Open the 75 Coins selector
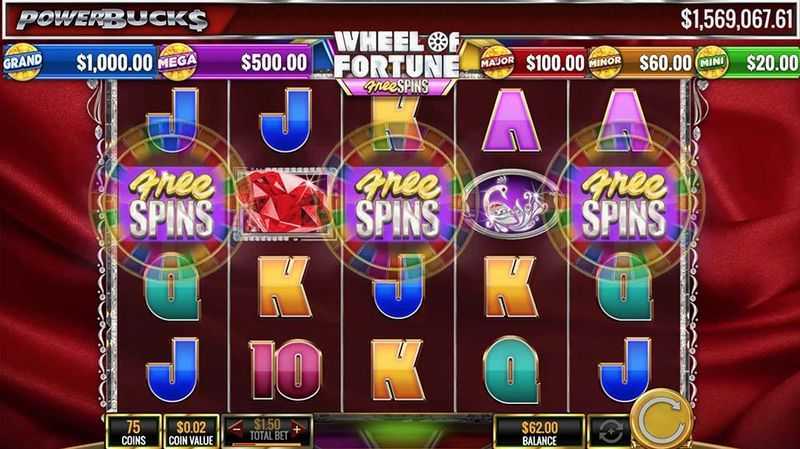 133,432
